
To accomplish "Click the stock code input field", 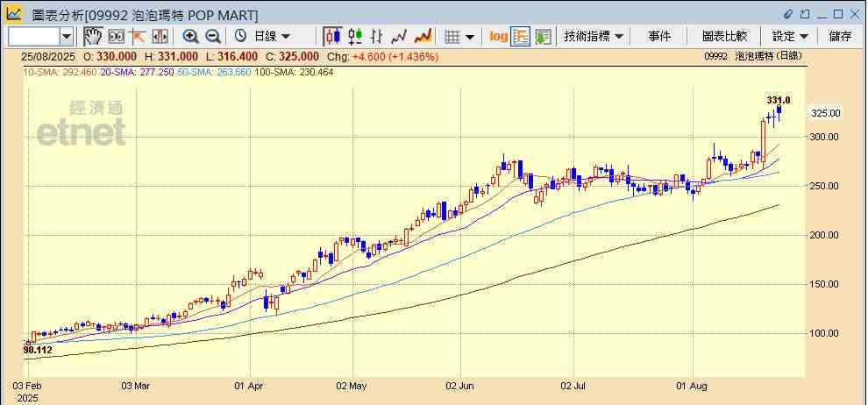I will tap(34, 37).
